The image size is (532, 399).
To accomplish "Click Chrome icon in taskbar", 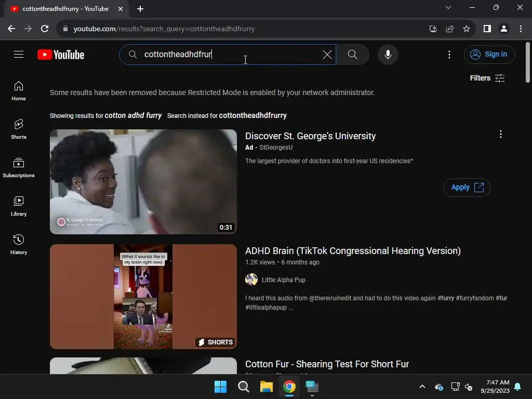I will click(289, 387).
